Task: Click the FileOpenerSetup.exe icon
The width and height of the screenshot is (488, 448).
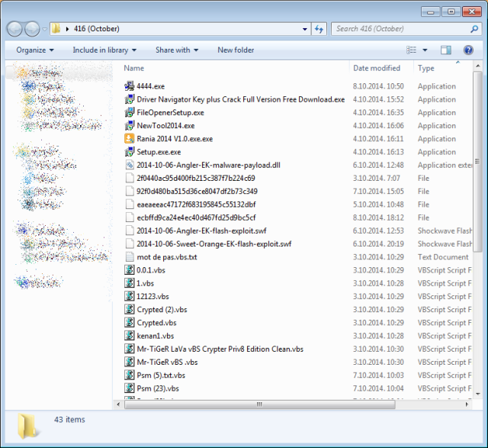Action: point(129,112)
